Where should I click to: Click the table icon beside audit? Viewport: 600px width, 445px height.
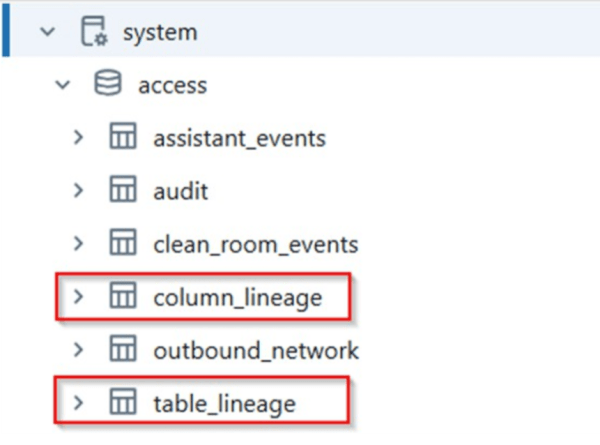point(122,190)
